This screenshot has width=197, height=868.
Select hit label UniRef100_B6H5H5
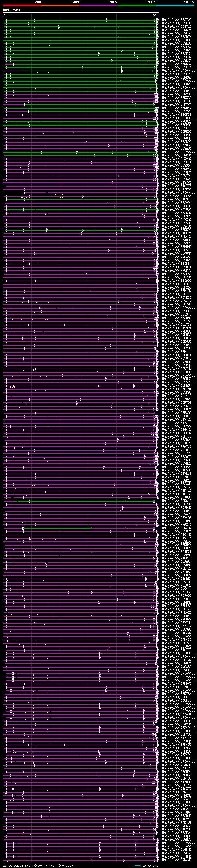point(177,247)
